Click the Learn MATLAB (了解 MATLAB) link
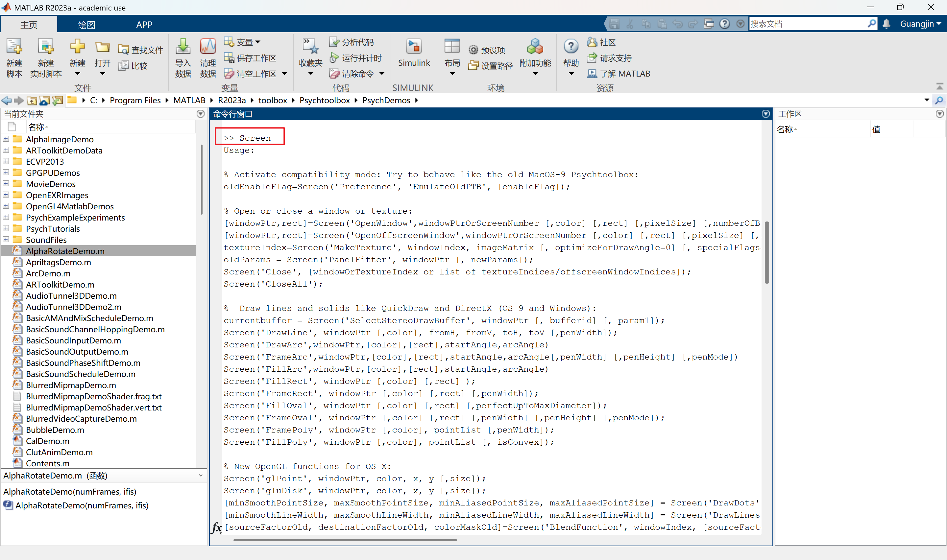The width and height of the screenshot is (947, 560). [624, 74]
